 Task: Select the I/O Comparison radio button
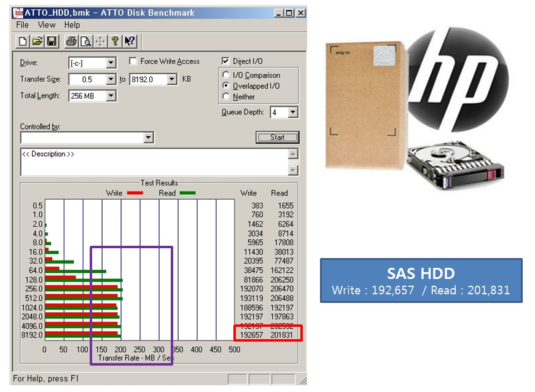[x=225, y=74]
